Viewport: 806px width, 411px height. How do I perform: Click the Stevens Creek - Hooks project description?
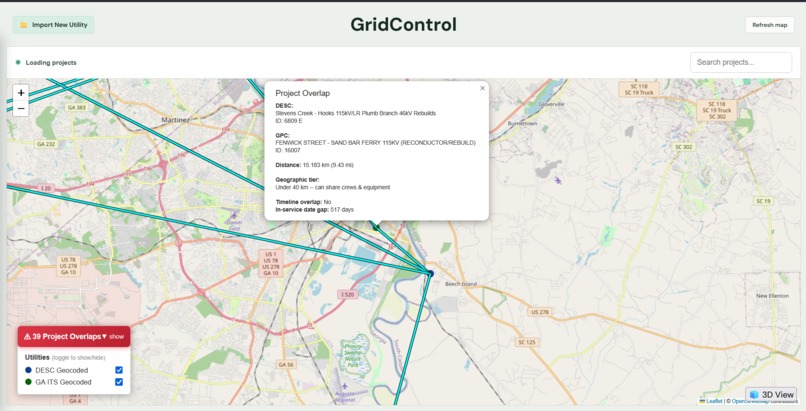pyautogui.click(x=355, y=113)
